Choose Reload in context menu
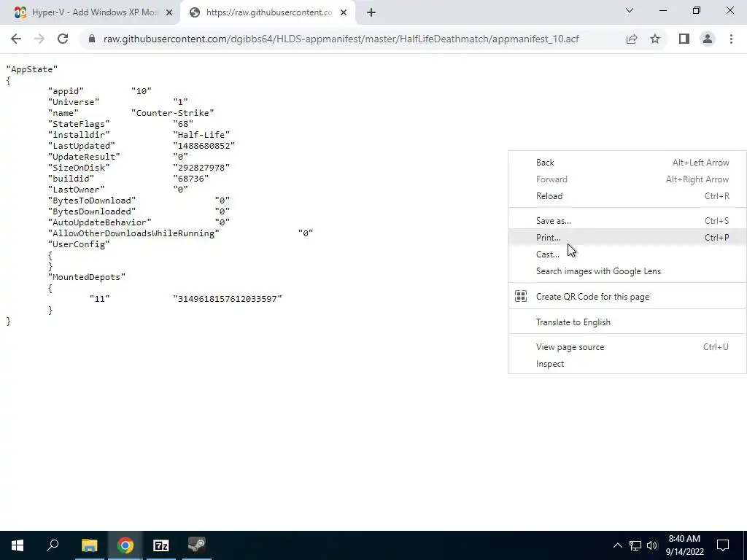The height and width of the screenshot is (560, 747). tap(627, 195)
